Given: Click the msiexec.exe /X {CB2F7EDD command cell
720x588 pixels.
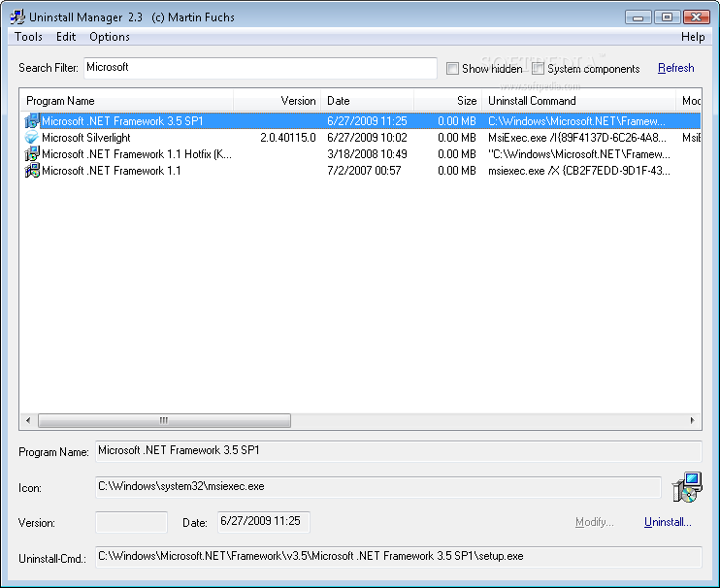Looking at the screenshot, I should pyautogui.click(x=578, y=171).
